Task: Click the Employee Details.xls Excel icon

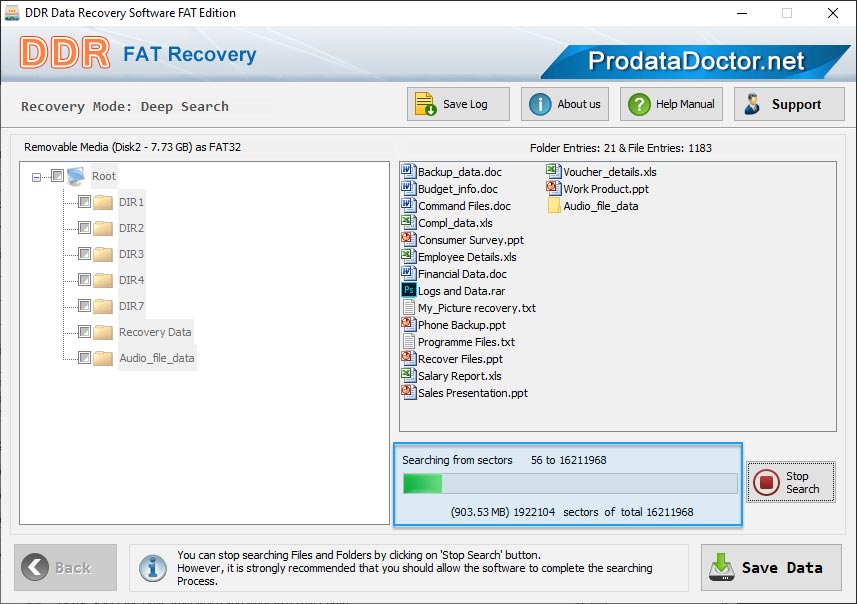Action: pos(408,256)
